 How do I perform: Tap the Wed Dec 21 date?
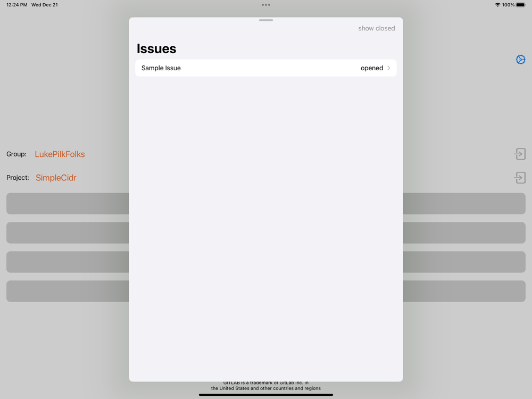pyautogui.click(x=45, y=5)
